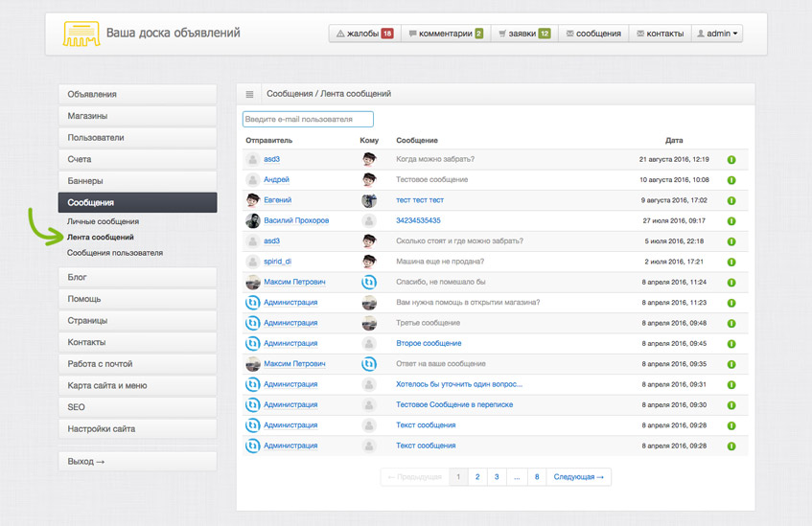812x526 pixels.
Task: Collapse the active Сообщения sidebar section
Action: coord(138,202)
